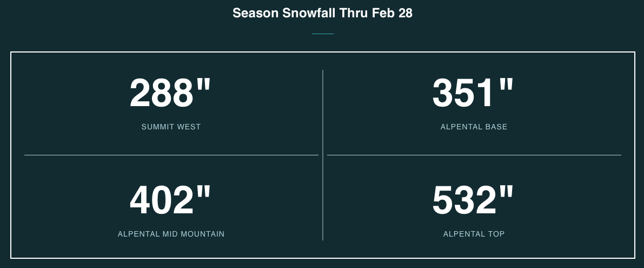Select the 351" snowfall figure
This screenshot has height=268, width=644.
(473, 93)
